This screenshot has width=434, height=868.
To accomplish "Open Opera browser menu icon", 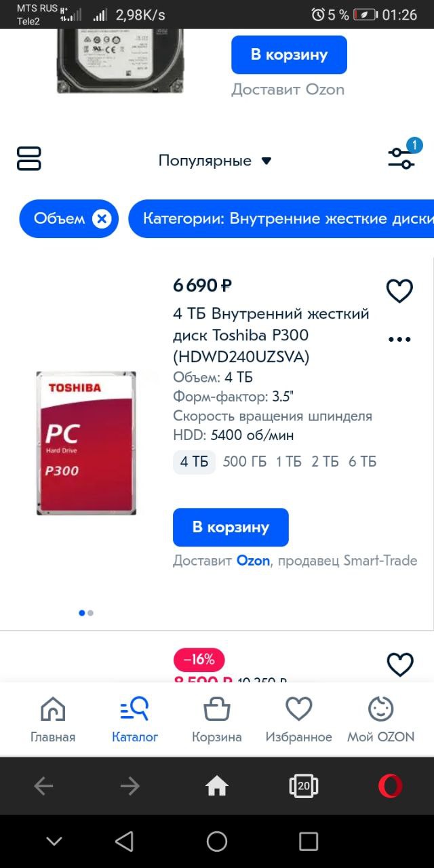I will (391, 786).
